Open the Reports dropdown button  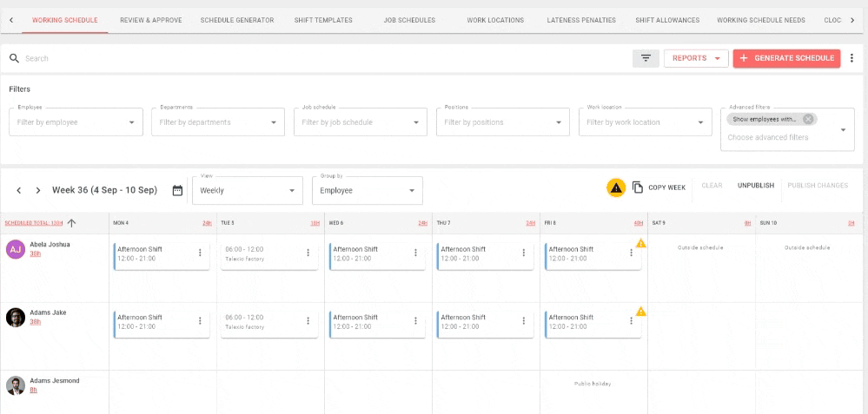tap(696, 59)
